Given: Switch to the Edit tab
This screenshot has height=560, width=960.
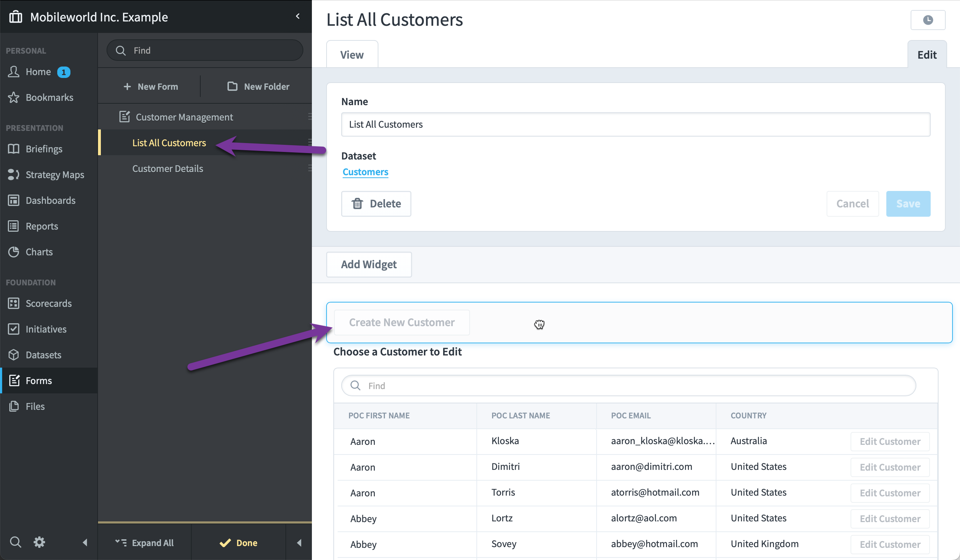Looking at the screenshot, I should pyautogui.click(x=927, y=54).
